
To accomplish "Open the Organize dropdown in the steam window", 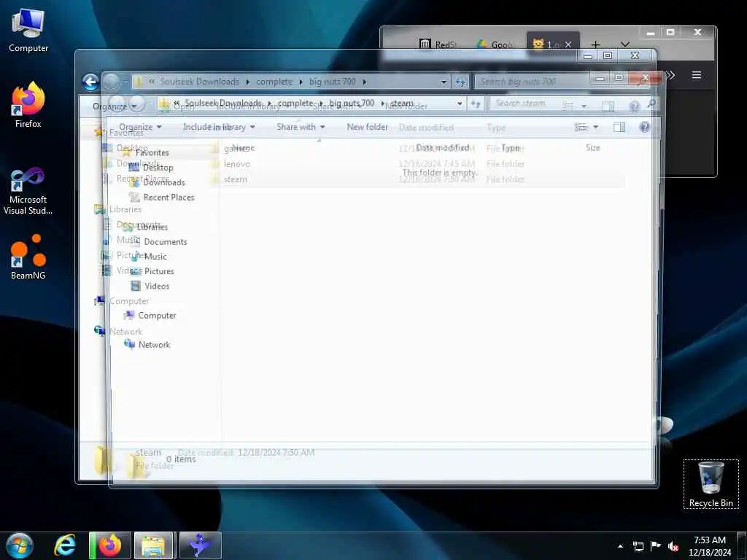I will 140,127.
